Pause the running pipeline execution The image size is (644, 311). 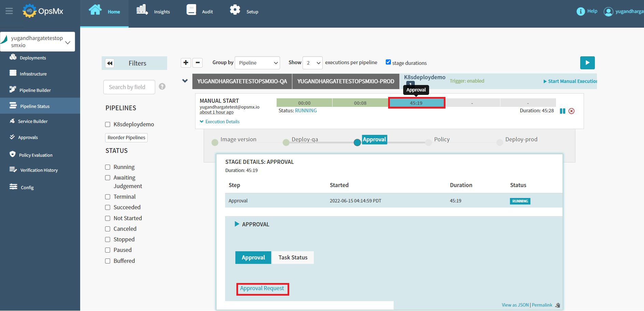click(x=562, y=111)
